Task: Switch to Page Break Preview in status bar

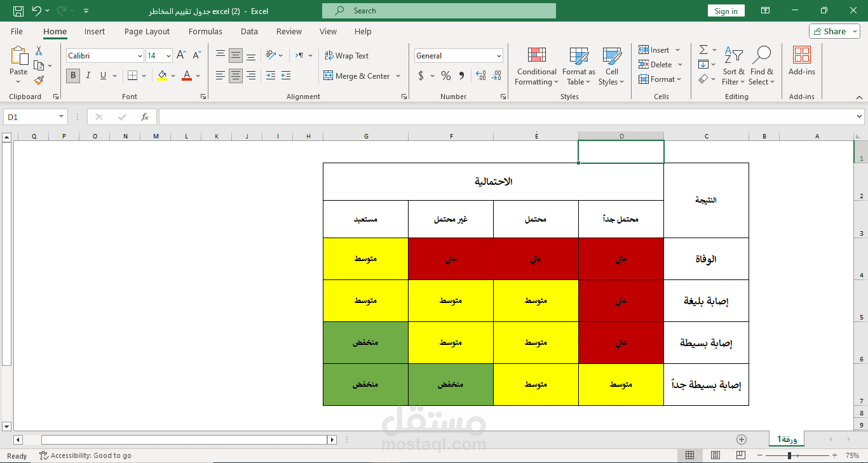Action: point(741,455)
